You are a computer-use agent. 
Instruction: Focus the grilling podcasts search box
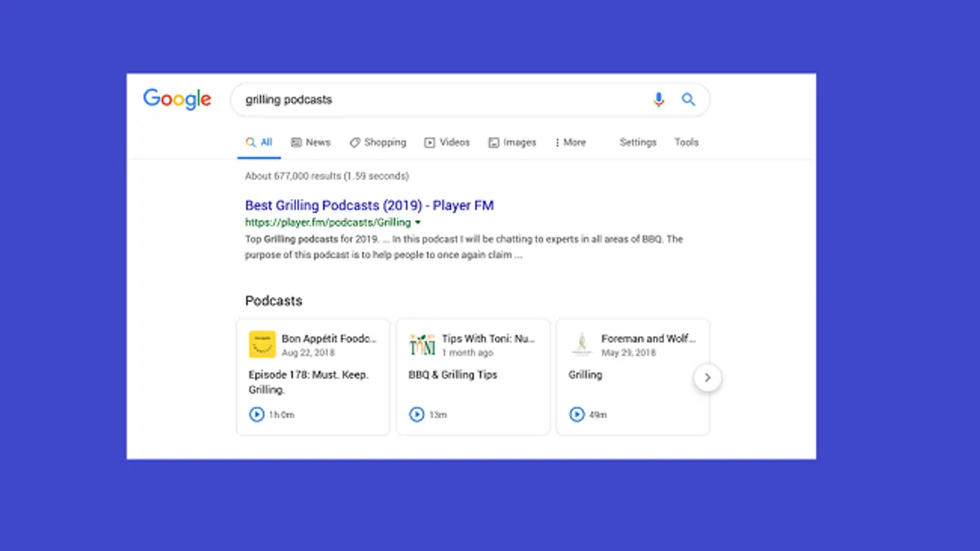[470, 100]
